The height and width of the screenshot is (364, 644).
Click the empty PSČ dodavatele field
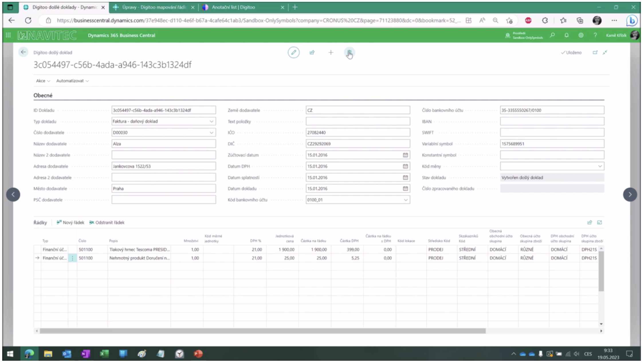[164, 200]
